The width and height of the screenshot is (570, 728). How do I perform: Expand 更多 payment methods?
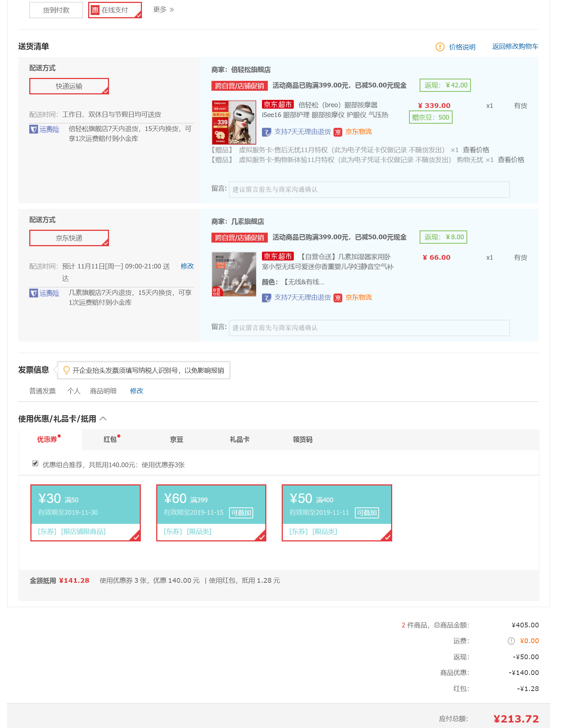(164, 10)
